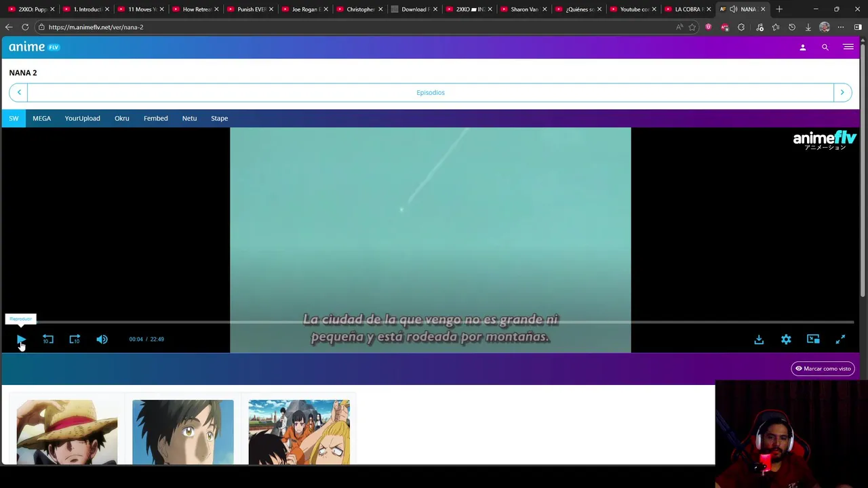Open the media control music icon
Image resolution: width=868 pixels, height=488 pixels.
(x=759, y=27)
